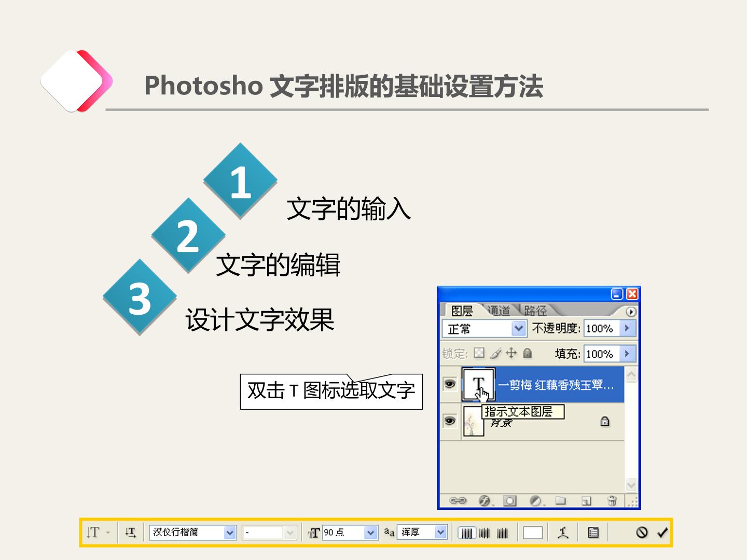The height and width of the screenshot is (560, 747).
Task: Cancel current text edits with the circle-slash icon
Action: pos(642,533)
